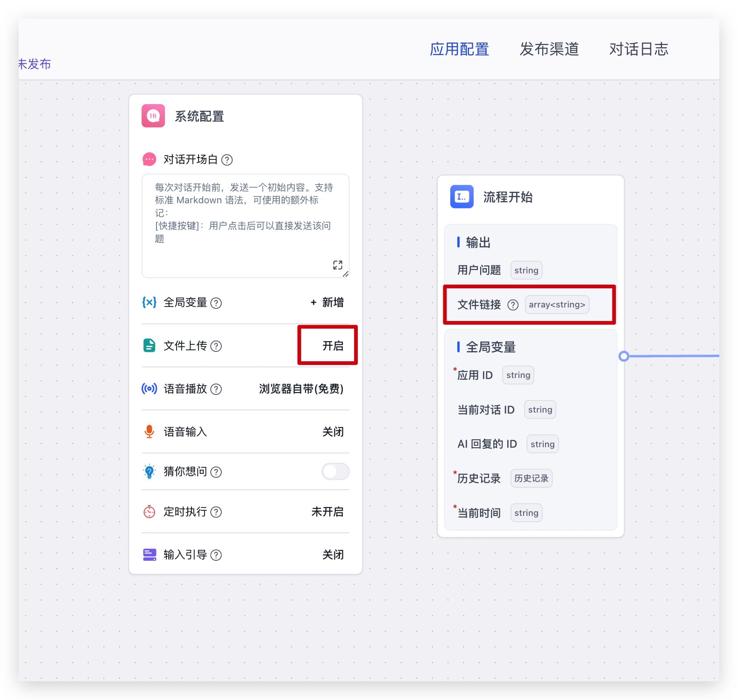Open the 文件上传 开启 setting
Viewport: 738px width, 700px height.
click(x=333, y=346)
